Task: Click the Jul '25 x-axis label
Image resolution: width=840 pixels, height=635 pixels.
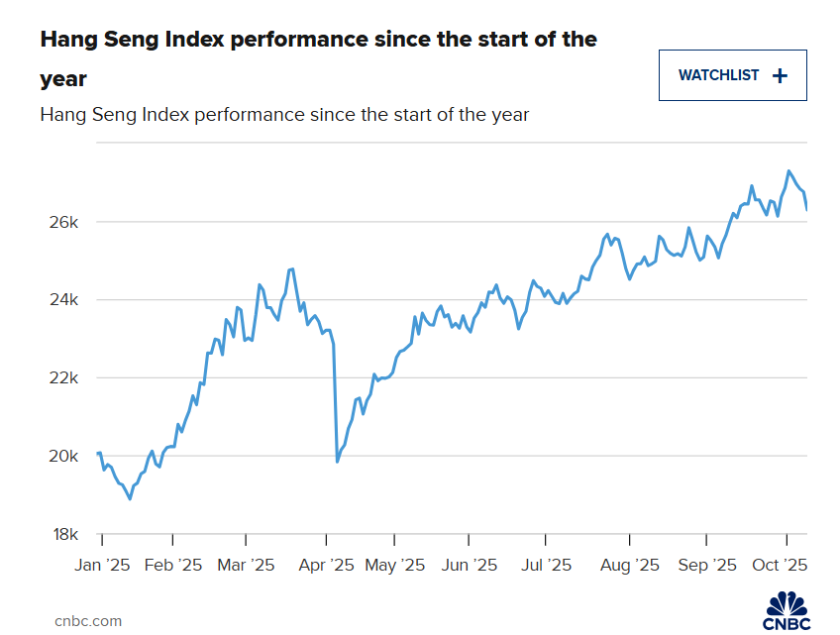Action: [x=546, y=565]
